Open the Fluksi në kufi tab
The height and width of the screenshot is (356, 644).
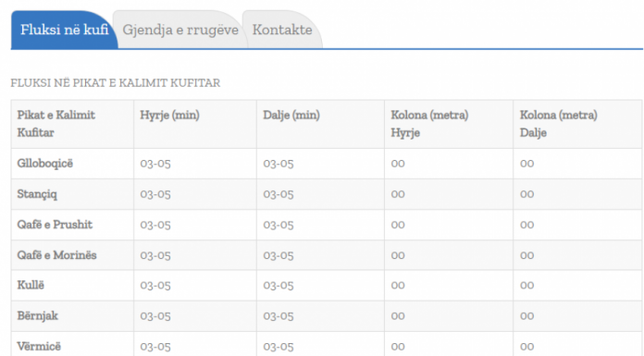65,30
